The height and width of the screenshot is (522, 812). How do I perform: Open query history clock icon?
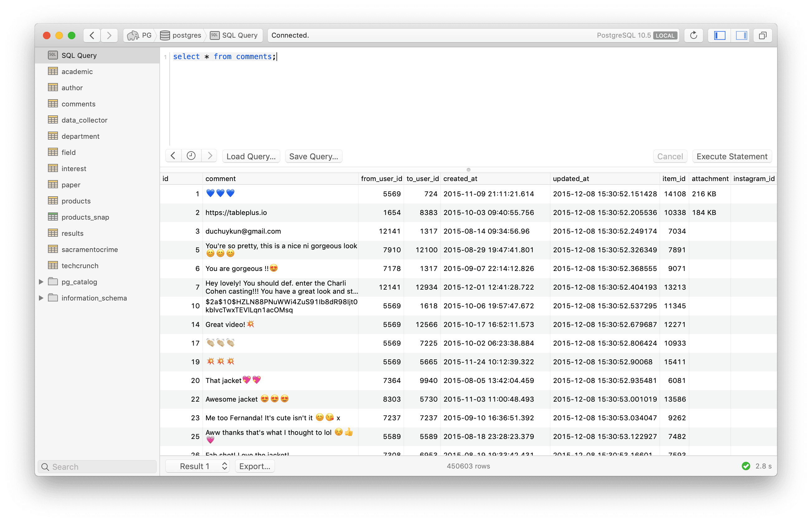(x=191, y=156)
